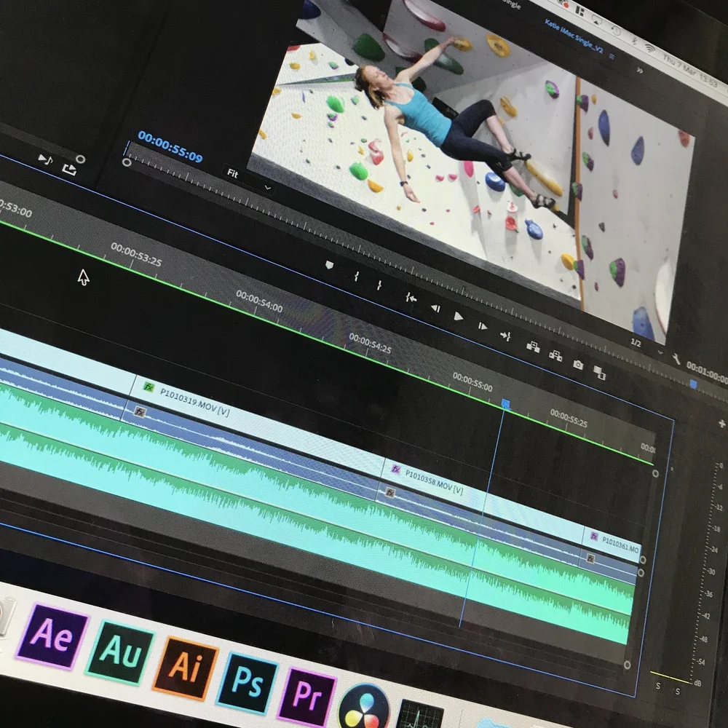This screenshot has width=728, height=728.
Task: Select the Katie iMac Single_V2 sequence tab
Action: 574,36
